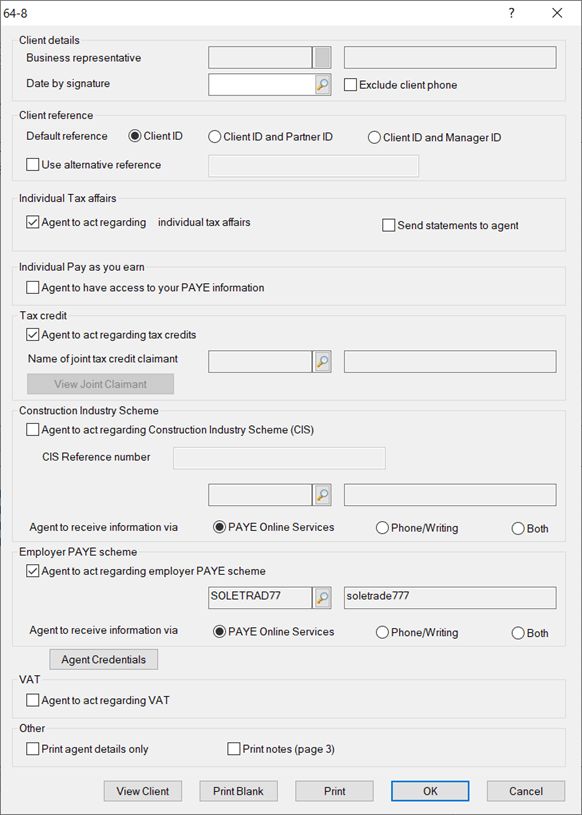Image resolution: width=582 pixels, height=815 pixels.
Task: Click employer PAYE scheme search icon
Action: pos(323,598)
